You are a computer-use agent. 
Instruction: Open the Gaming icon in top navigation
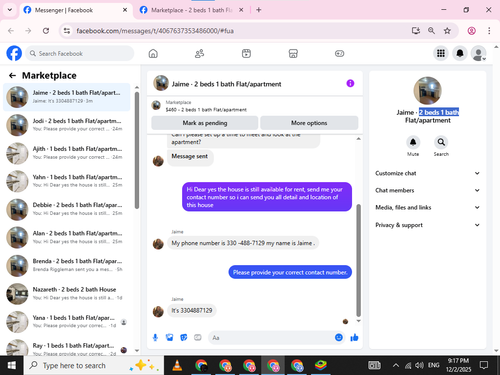click(339, 53)
